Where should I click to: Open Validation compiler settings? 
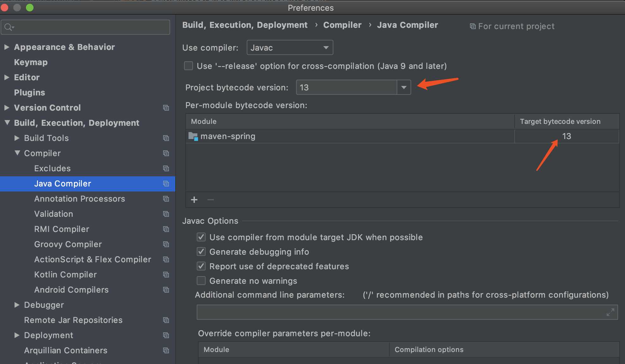[53, 214]
